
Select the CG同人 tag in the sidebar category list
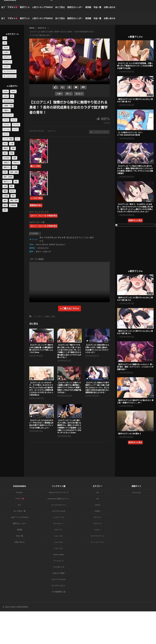pos(6,52)
